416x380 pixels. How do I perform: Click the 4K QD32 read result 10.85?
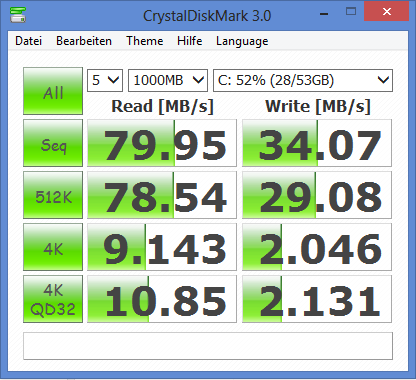(x=162, y=299)
